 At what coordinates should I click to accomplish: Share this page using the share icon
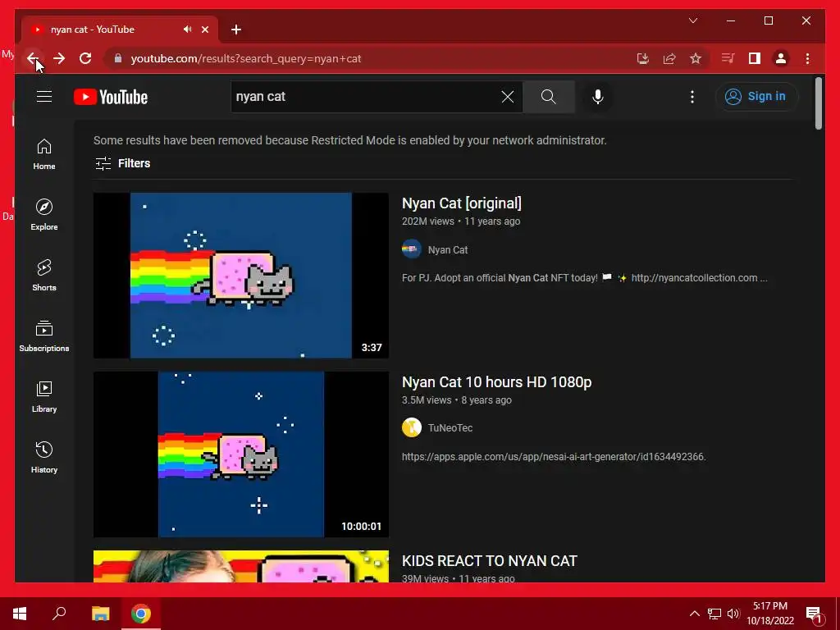click(x=669, y=58)
